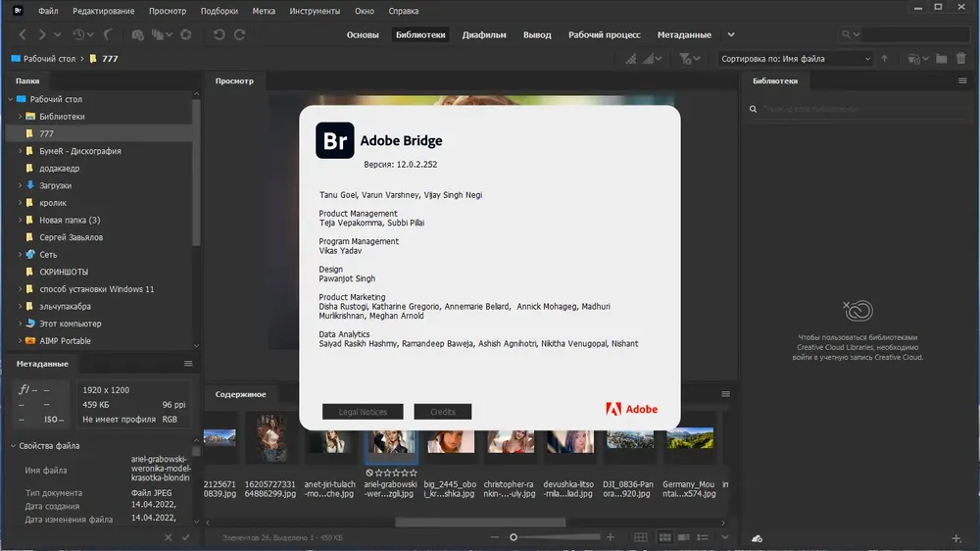
Task: Toggle the grid lock view icon
Action: 641,537
